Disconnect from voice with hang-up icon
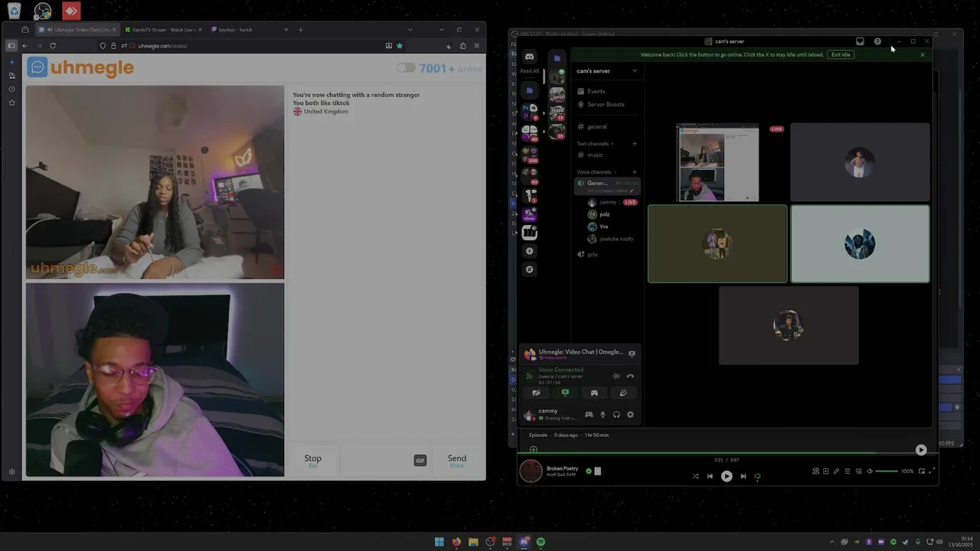The width and height of the screenshot is (980, 551). [630, 376]
